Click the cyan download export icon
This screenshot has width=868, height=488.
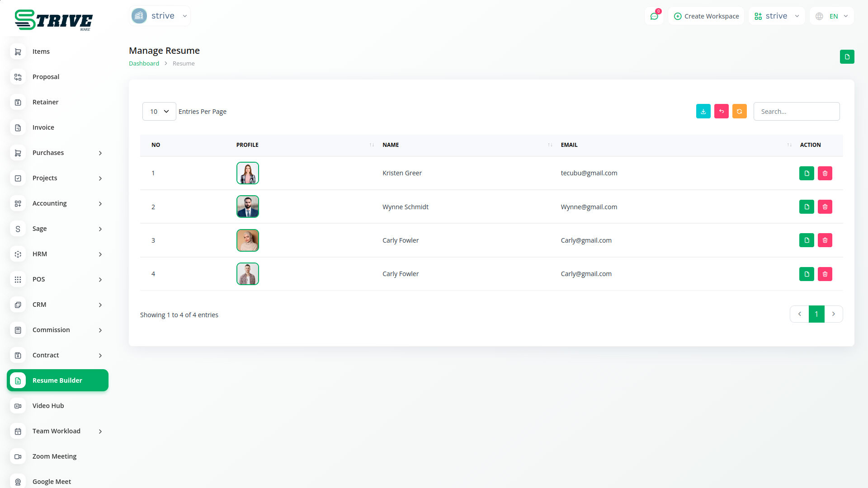tap(703, 111)
